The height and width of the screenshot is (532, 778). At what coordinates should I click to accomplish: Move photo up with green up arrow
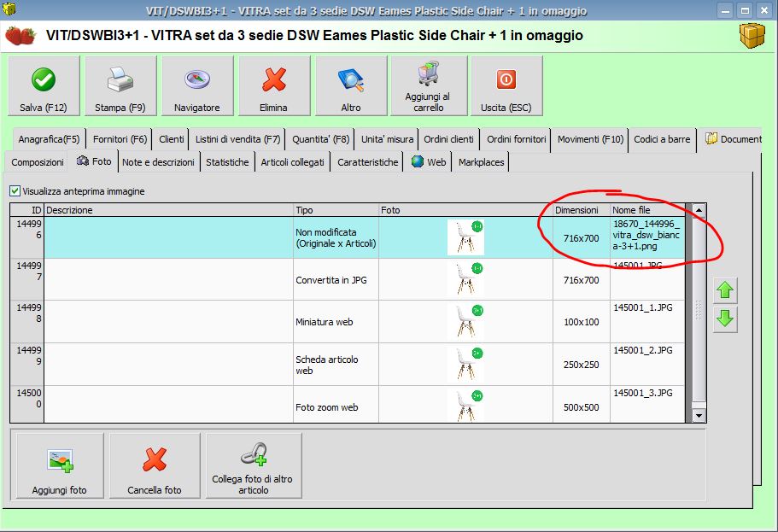click(725, 290)
